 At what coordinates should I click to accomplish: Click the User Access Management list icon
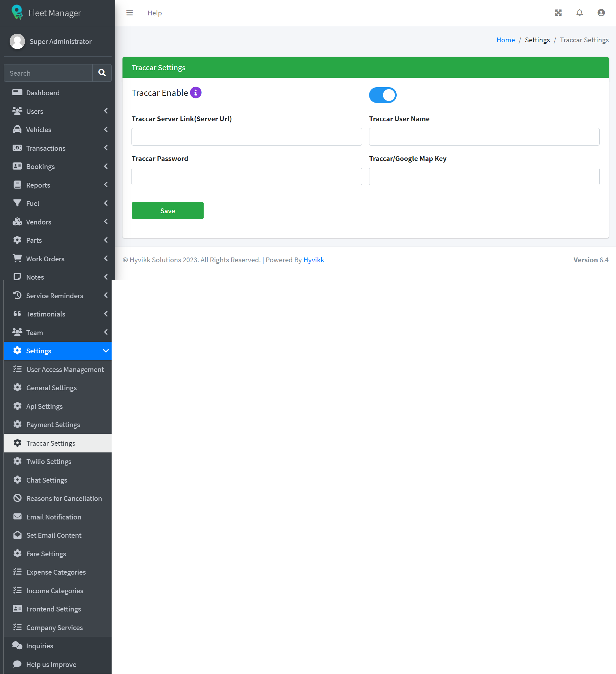coord(17,369)
